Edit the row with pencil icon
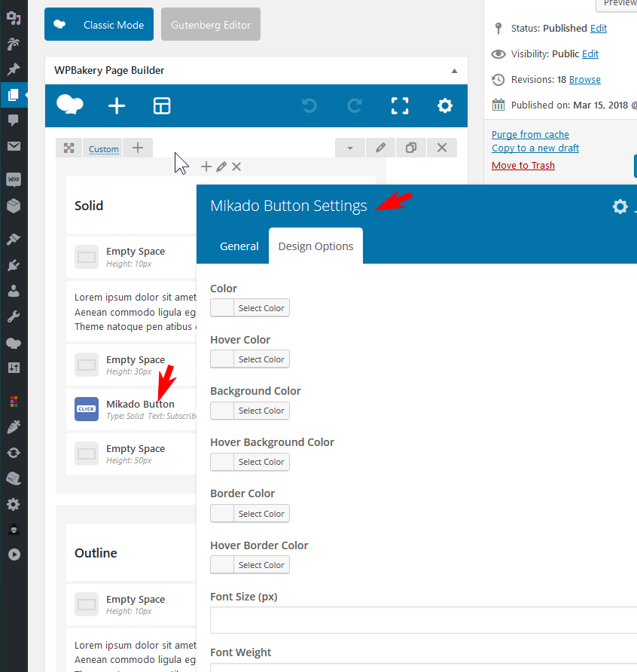 tap(380, 148)
